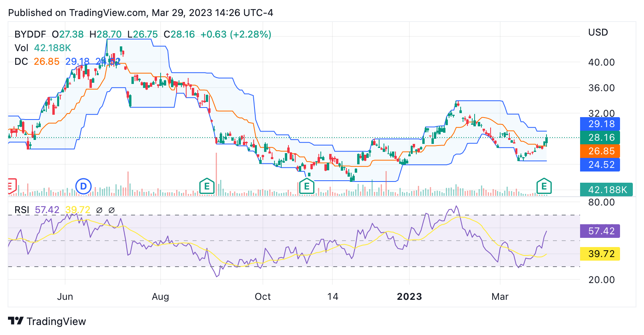The image size is (644, 335).
Task: Open the earnings E marker between Oct and 14
Action: 307,186
